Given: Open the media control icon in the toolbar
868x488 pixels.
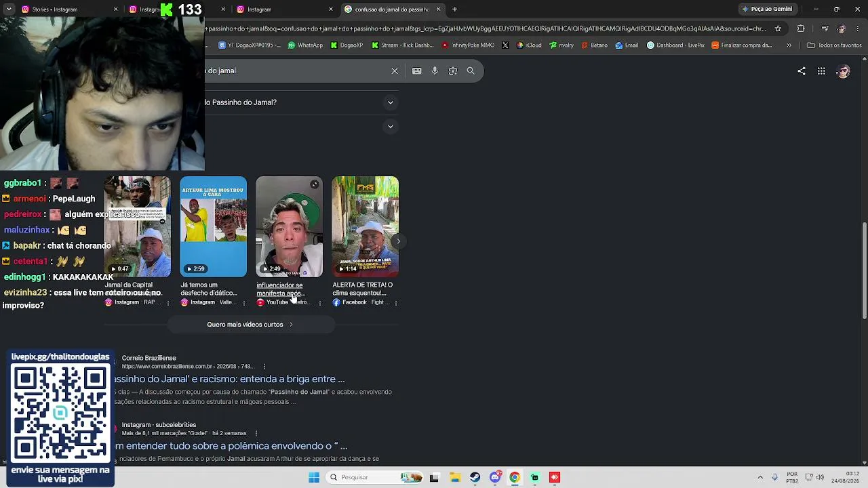Looking at the screenshot, I should point(825,28).
